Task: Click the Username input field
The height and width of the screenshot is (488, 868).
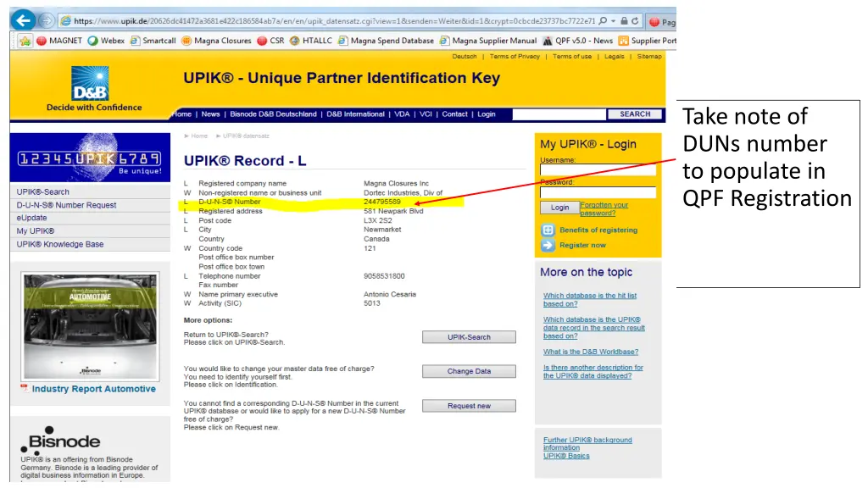Action: (x=598, y=170)
